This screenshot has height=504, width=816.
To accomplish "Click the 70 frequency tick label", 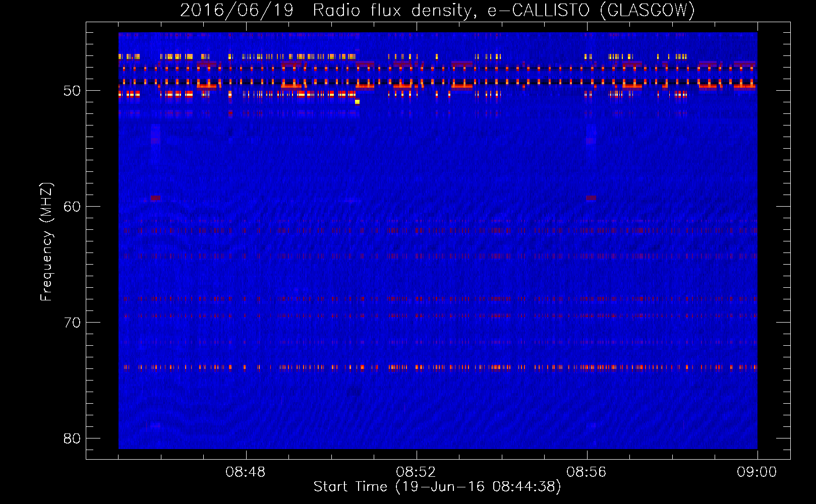I will [x=72, y=323].
